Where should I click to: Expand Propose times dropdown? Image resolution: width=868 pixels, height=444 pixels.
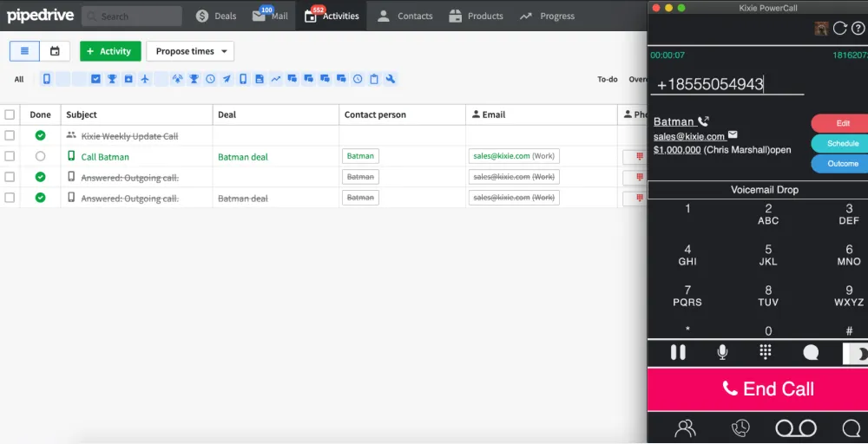190,51
